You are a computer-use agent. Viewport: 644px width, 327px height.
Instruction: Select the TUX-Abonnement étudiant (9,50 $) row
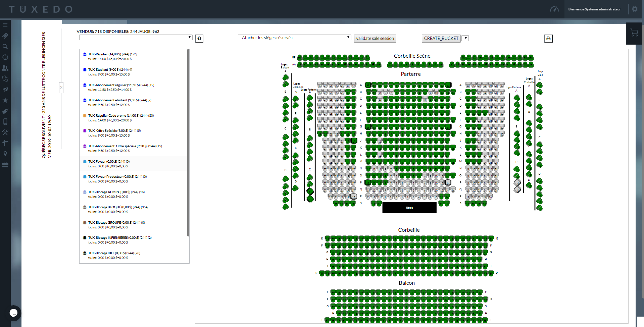[134, 103]
